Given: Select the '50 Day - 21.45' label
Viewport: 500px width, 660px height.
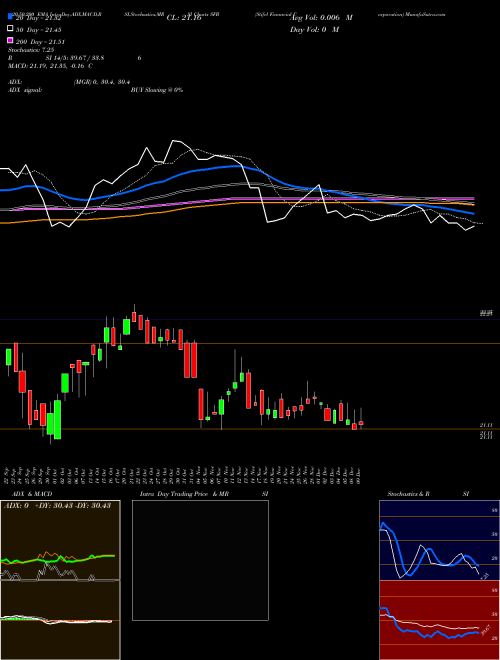Looking at the screenshot, I should pos(39,30).
